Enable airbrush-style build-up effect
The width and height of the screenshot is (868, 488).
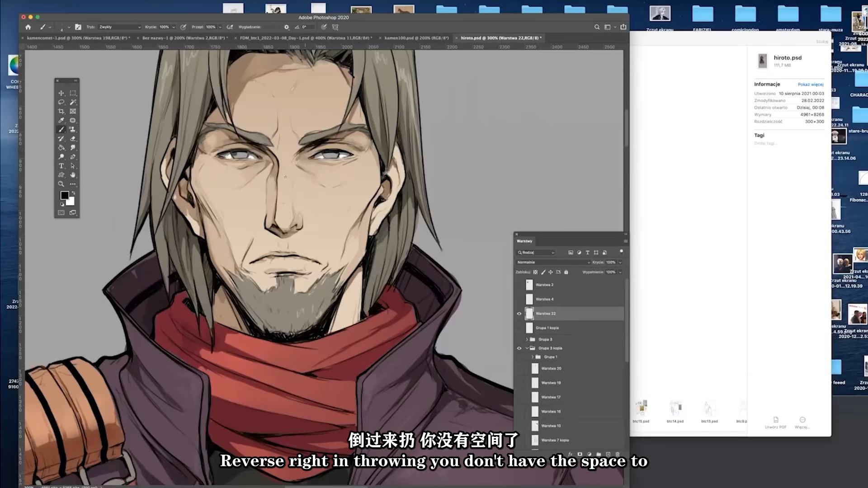point(230,27)
